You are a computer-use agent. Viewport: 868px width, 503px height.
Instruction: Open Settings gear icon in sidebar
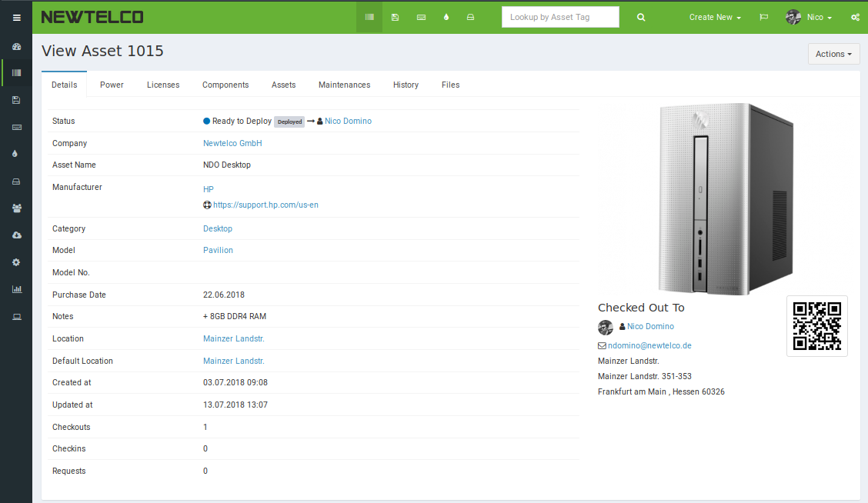pyautogui.click(x=16, y=262)
